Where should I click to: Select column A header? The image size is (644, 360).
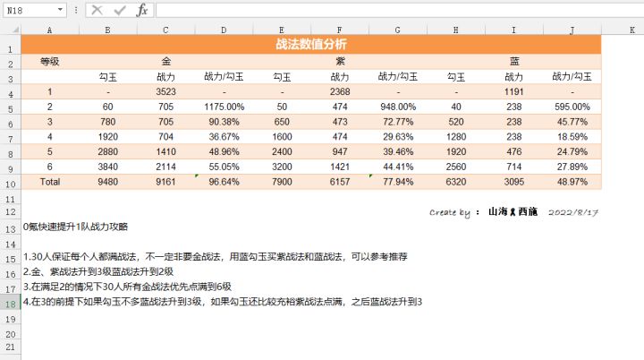pos(50,30)
